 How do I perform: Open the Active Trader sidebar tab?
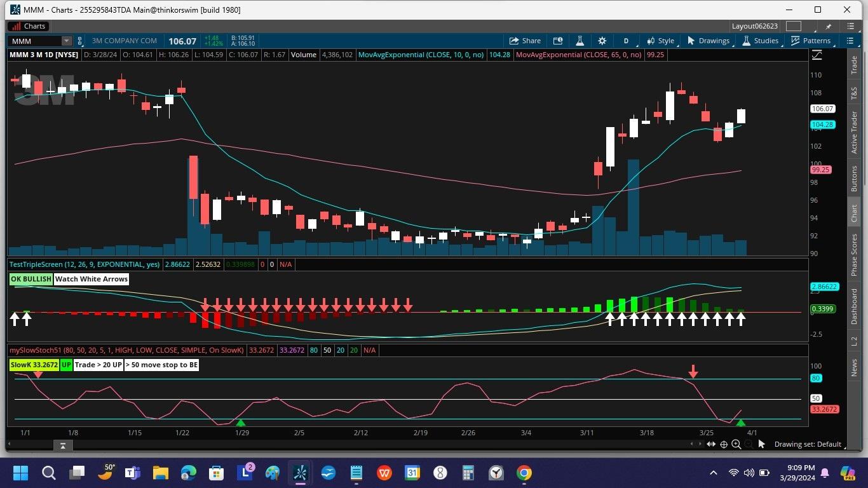click(x=854, y=132)
